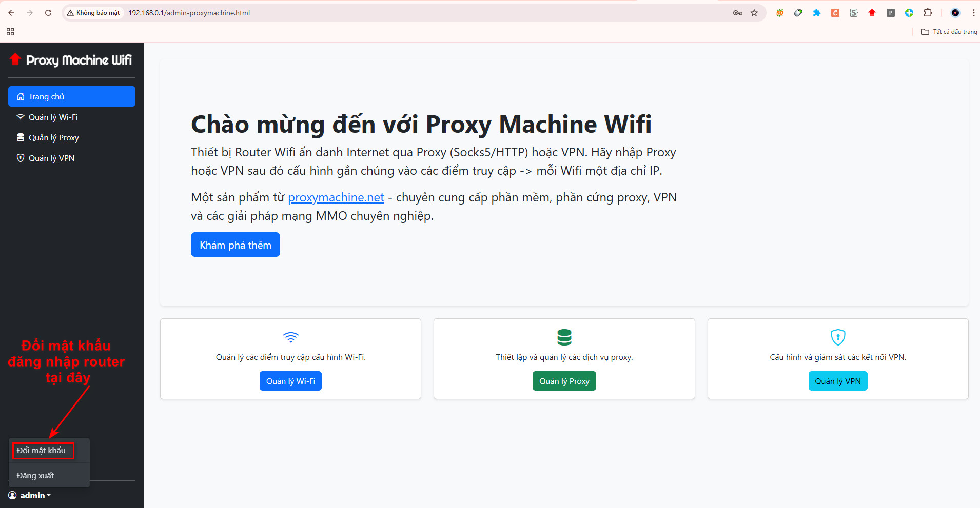The height and width of the screenshot is (508, 980).
Task: Open the orange flower extension icon
Action: tap(780, 13)
